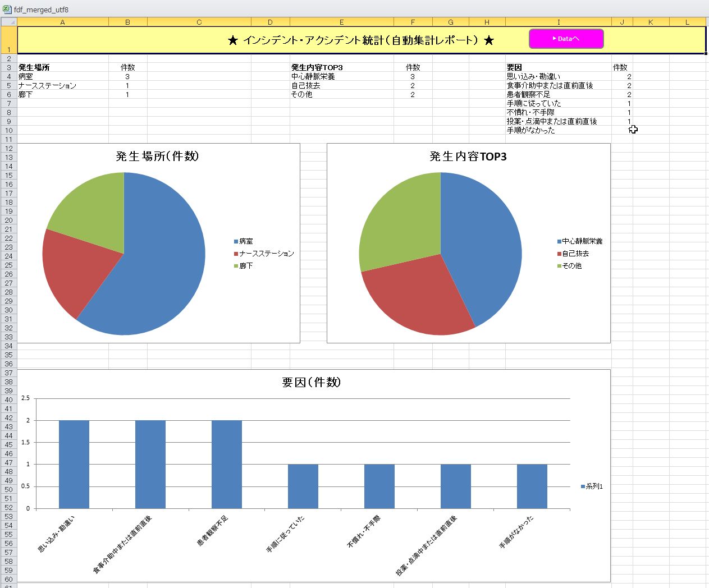
Task: Click the 中心静脈栄養 legend color swatch
Action: pyautogui.click(x=559, y=241)
